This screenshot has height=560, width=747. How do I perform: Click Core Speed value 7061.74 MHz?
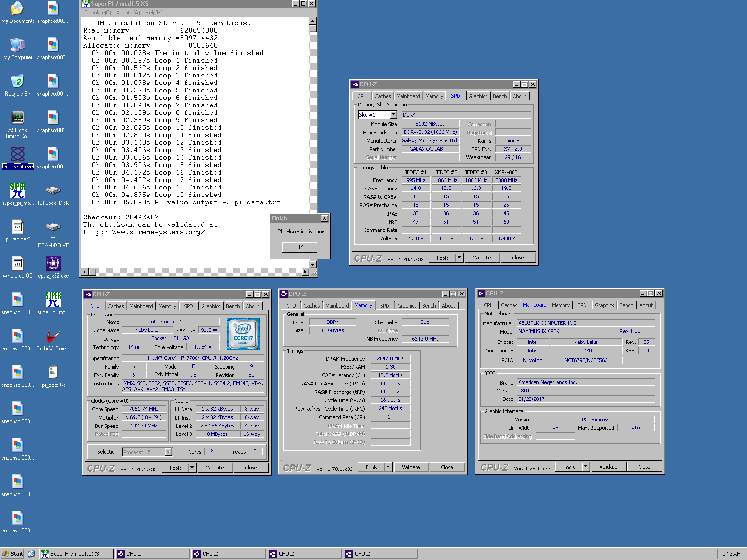coord(144,409)
